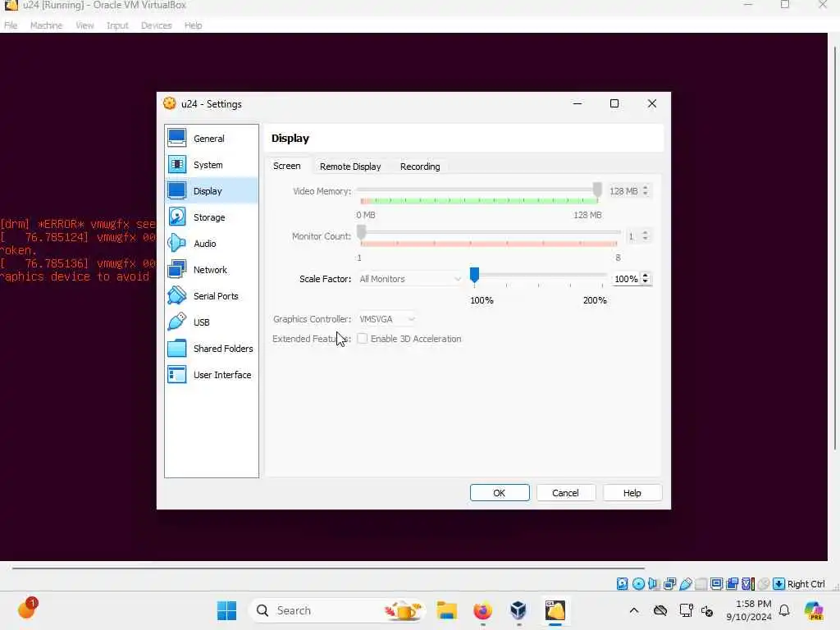Open the Help menu in menu bar
The image size is (840, 630).
[x=194, y=25]
